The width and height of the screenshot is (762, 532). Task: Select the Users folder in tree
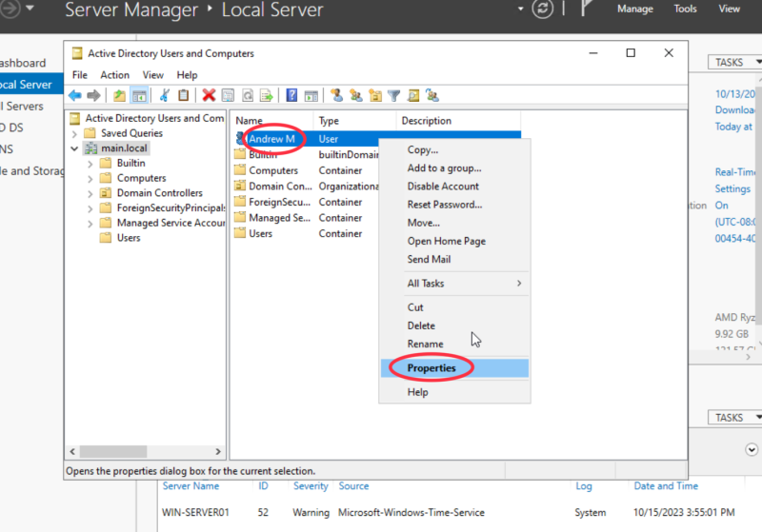coord(128,238)
